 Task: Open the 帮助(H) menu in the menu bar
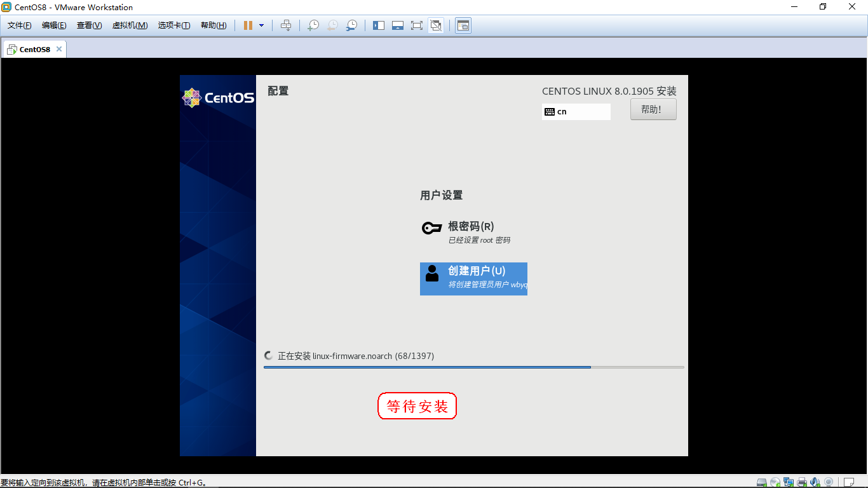214,25
